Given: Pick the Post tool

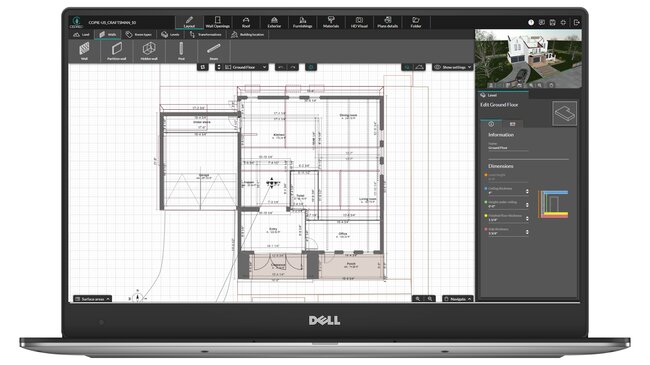Looking at the screenshot, I should (x=181, y=51).
